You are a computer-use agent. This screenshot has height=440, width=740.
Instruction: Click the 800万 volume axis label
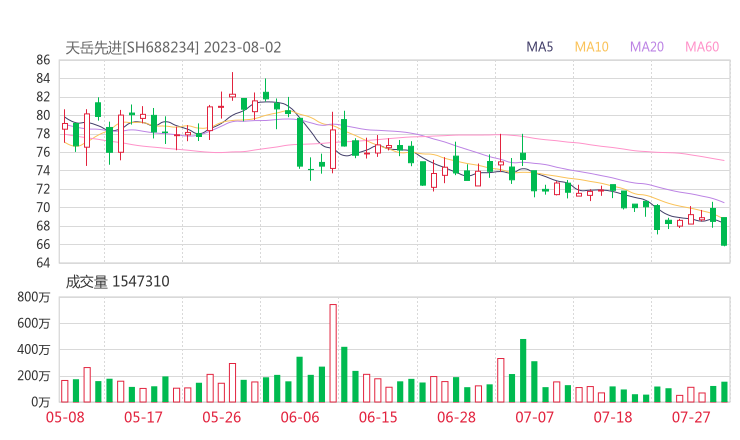pos(34,297)
